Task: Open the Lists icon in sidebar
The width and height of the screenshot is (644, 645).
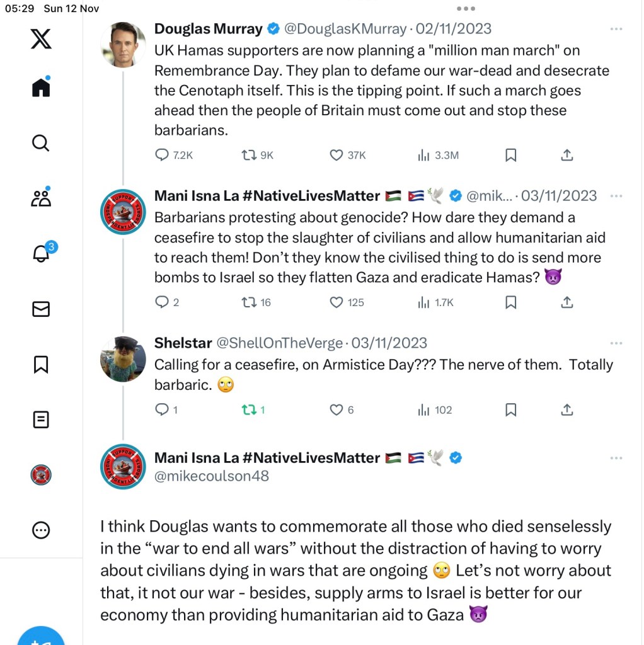Action: coord(41,420)
